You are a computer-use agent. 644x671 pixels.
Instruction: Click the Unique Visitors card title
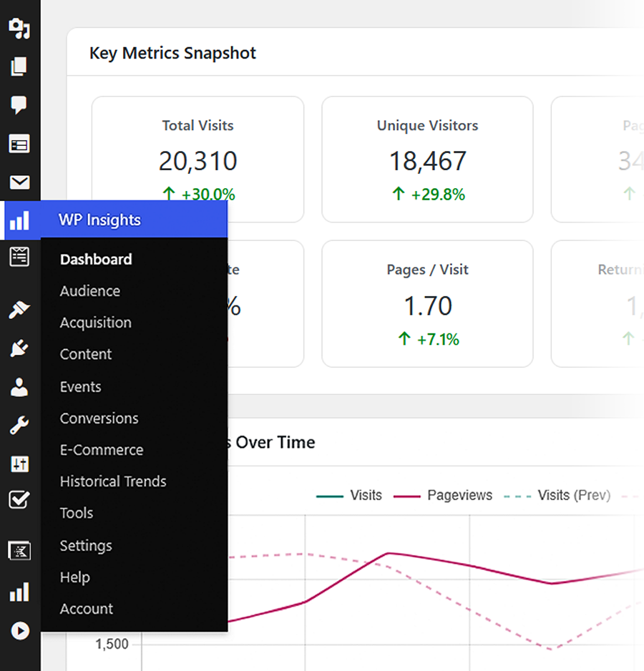click(x=427, y=126)
